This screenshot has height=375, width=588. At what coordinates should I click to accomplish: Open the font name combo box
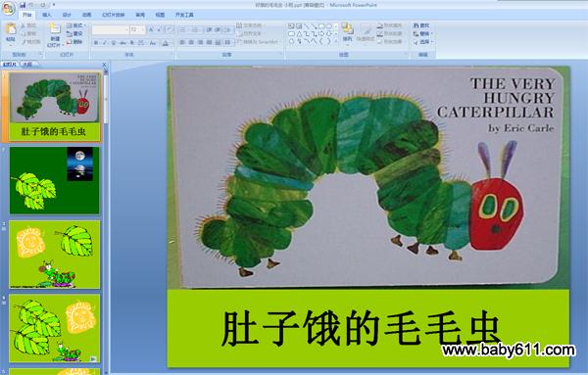(x=110, y=29)
